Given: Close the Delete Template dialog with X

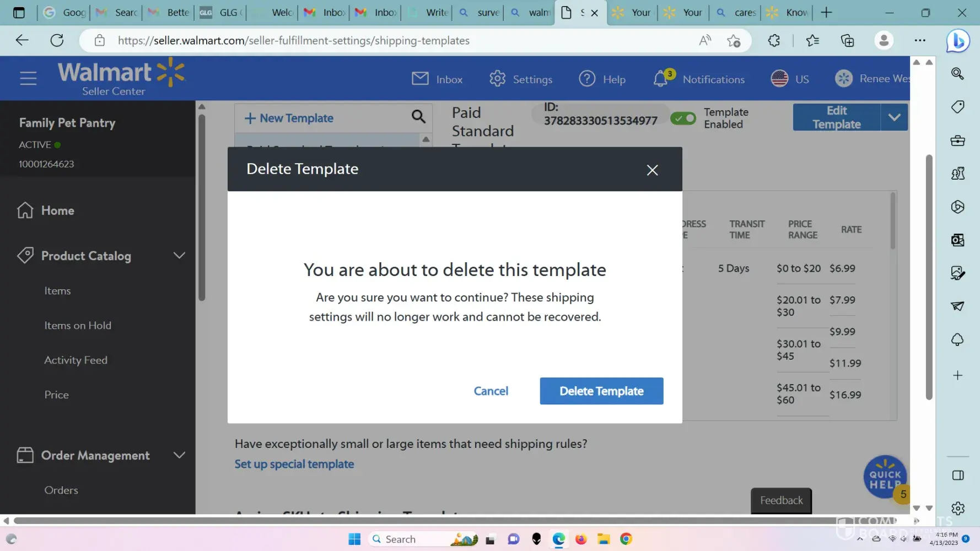Looking at the screenshot, I should click(652, 170).
